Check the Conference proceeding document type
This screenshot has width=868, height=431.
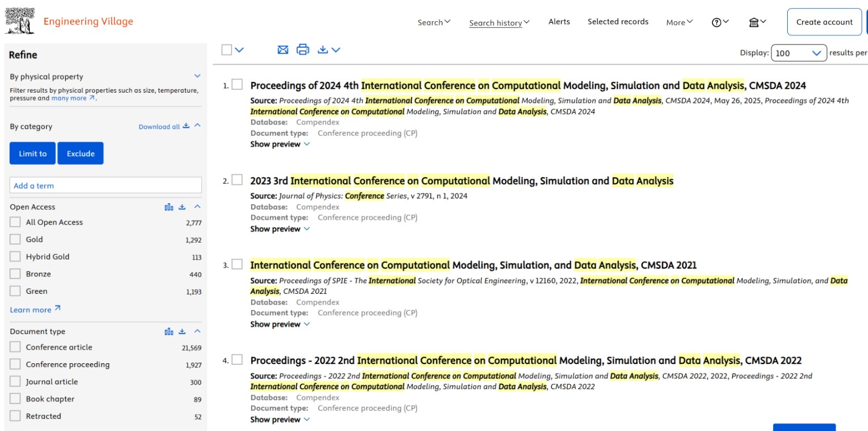tap(15, 364)
